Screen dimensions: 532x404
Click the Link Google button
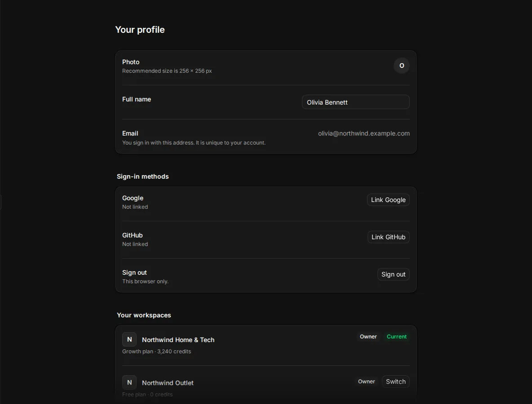pyautogui.click(x=388, y=200)
